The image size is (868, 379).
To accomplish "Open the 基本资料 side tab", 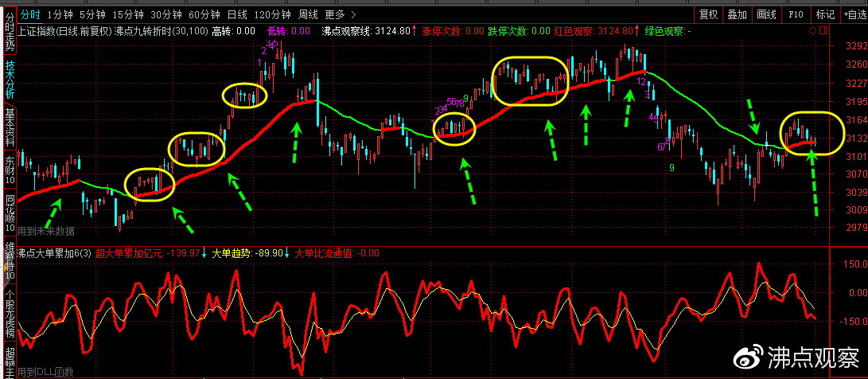I will [10, 127].
